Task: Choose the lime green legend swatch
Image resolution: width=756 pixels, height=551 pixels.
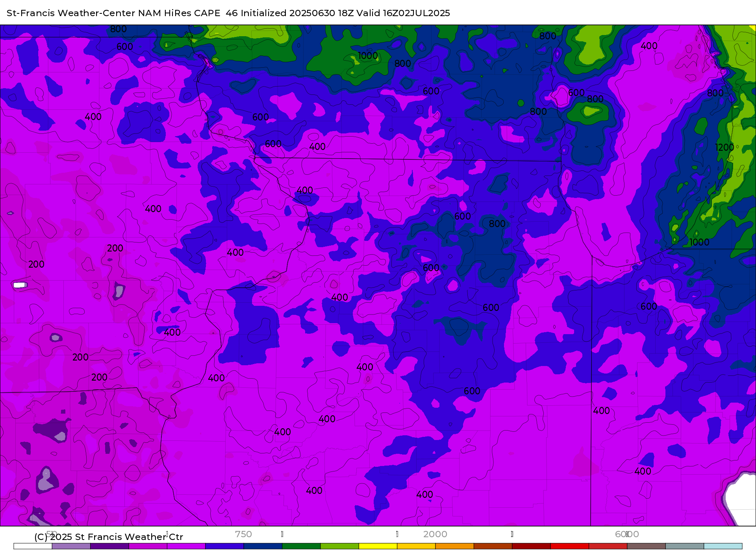Action: coord(340,546)
